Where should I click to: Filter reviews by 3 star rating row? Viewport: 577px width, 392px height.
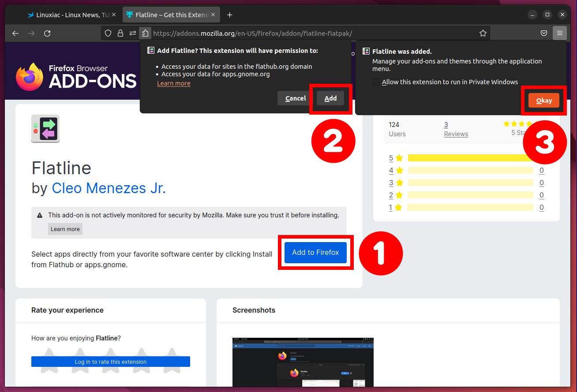point(466,183)
